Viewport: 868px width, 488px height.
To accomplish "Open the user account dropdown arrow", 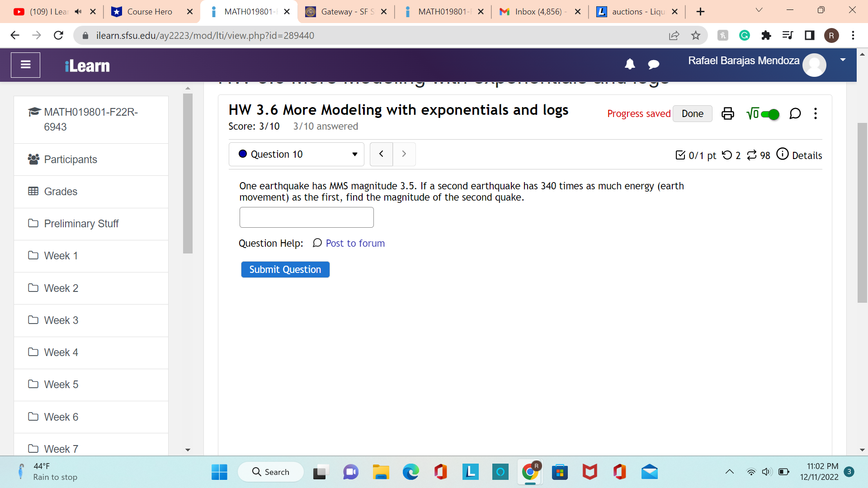I will tap(843, 60).
